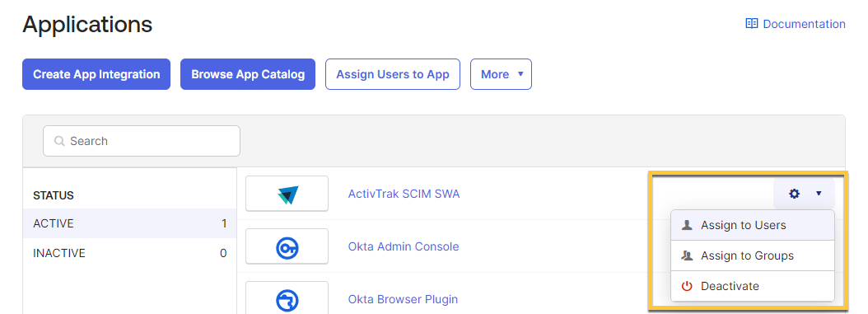Open Okta Admin Console link
Screen dimensions: 868x314
pos(403,246)
